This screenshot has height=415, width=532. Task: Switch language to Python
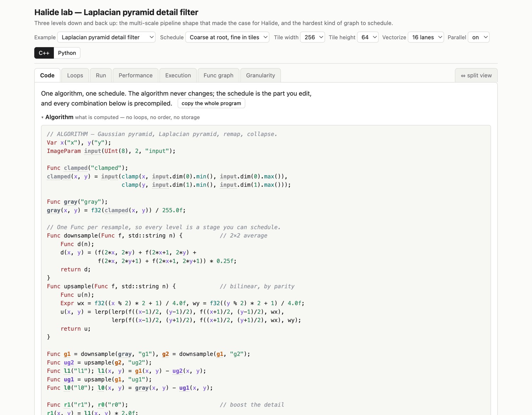coord(67,53)
